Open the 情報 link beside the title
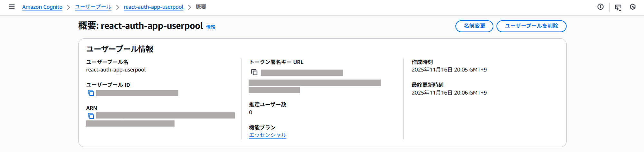The image size is (644, 152). (x=211, y=27)
